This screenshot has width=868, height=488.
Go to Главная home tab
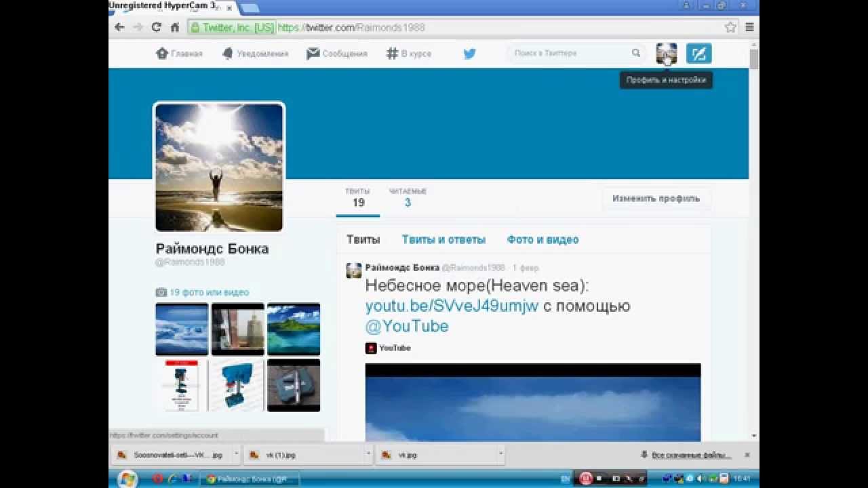tap(179, 54)
